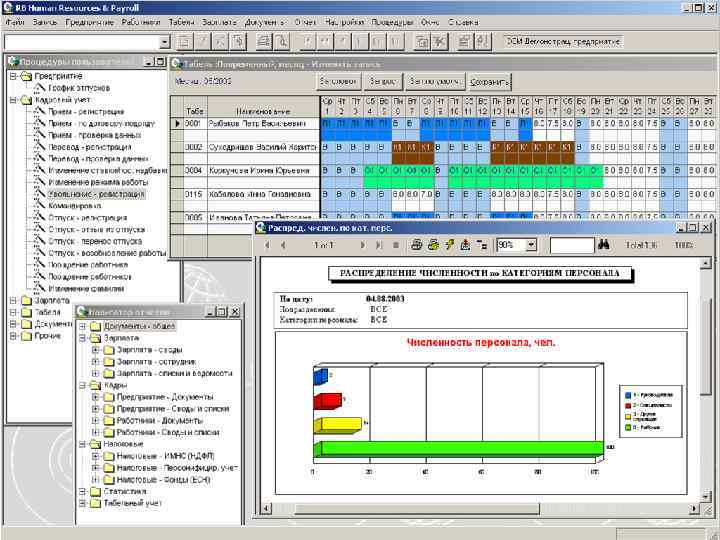Expand 'Предприятие - Документы' report folder

tap(95, 397)
